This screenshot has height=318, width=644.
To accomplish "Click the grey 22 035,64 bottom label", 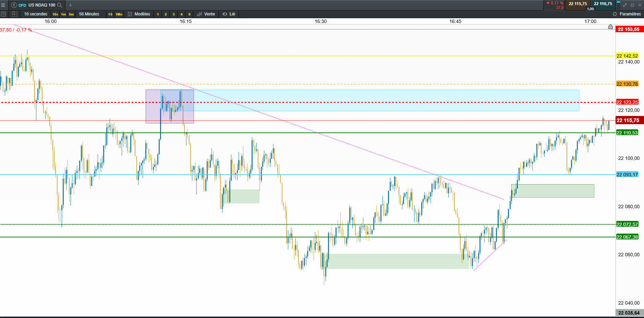I will pyautogui.click(x=630, y=313).
